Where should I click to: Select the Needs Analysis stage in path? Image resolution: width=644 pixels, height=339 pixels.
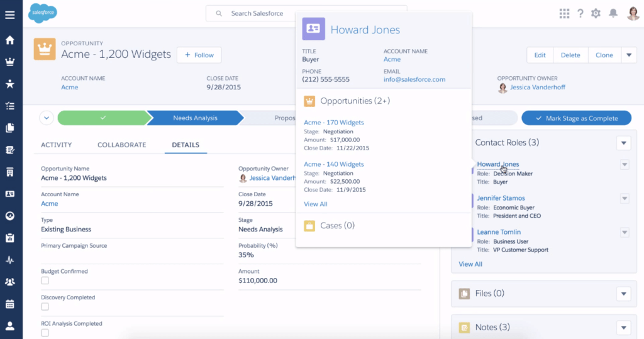(195, 118)
